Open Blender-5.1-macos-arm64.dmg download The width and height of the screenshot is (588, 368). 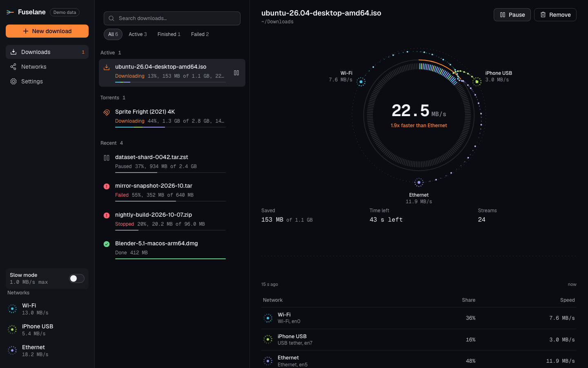point(172,249)
